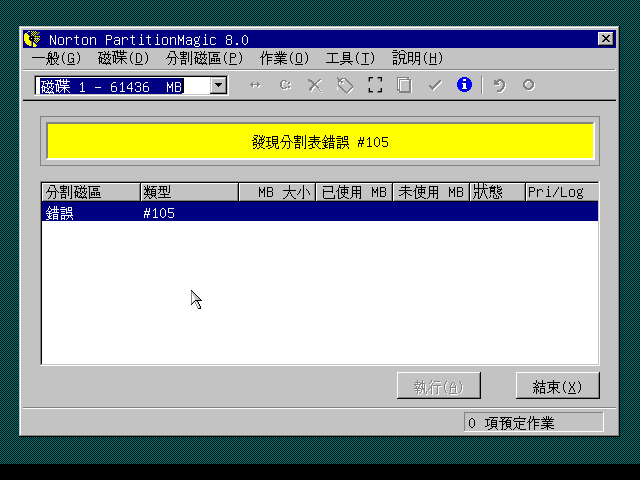Open the 一般(G) menu
The width and height of the screenshot is (640, 480).
tap(56, 58)
